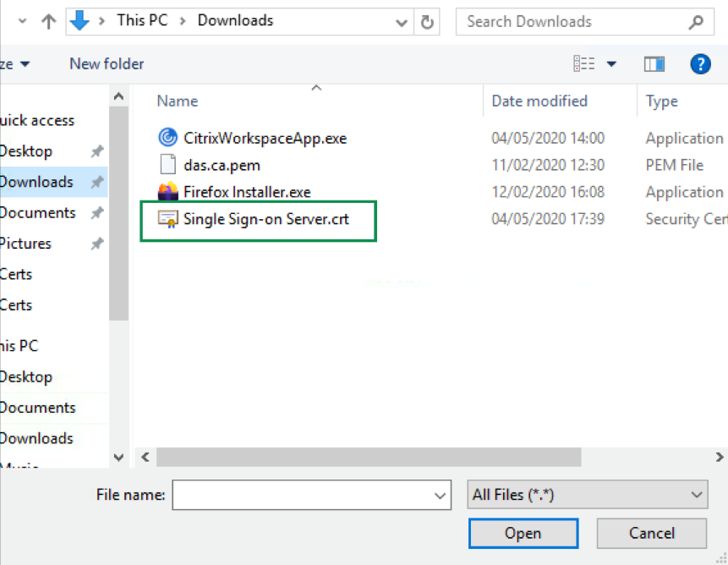Select Downloads under This PC
This screenshot has width=728, height=565.
36,438
